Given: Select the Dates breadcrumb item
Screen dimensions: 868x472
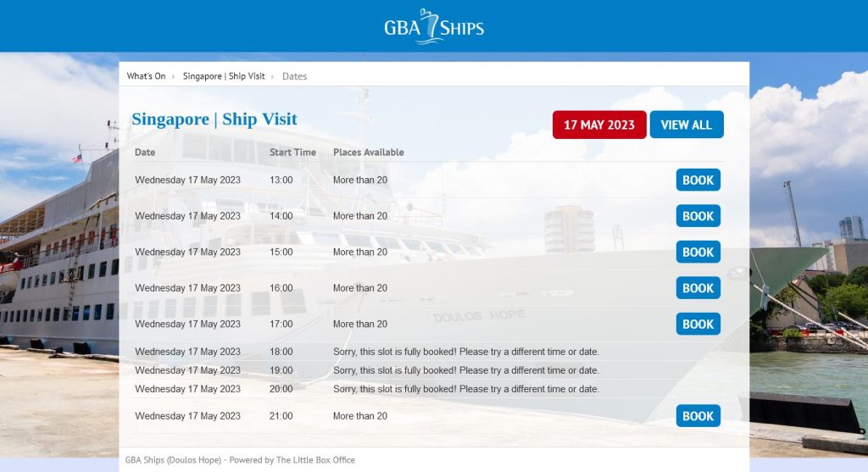Looking at the screenshot, I should point(294,76).
